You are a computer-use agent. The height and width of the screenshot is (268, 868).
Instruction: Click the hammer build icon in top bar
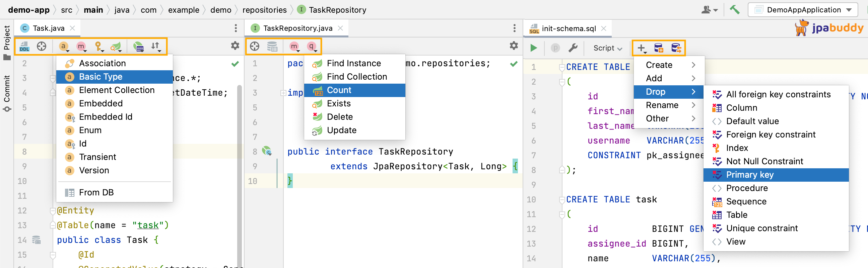pyautogui.click(x=734, y=9)
